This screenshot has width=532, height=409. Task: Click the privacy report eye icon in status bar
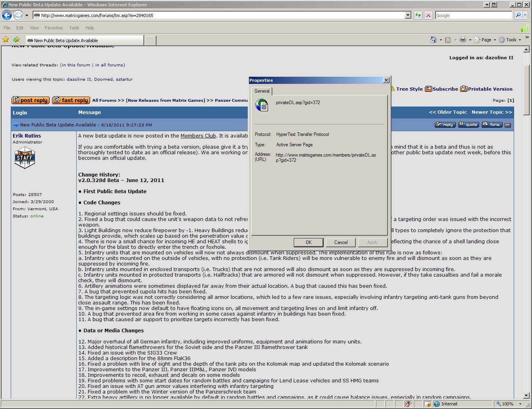[x=408, y=404]
